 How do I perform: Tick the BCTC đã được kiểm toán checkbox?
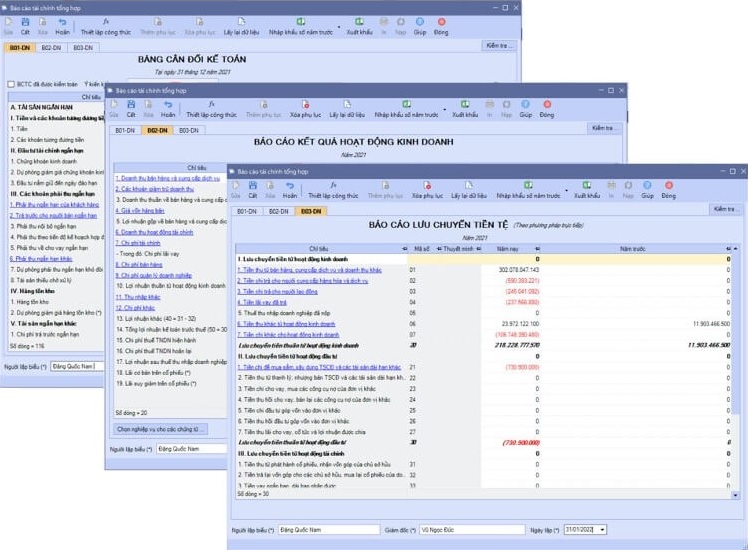point(11,84)
